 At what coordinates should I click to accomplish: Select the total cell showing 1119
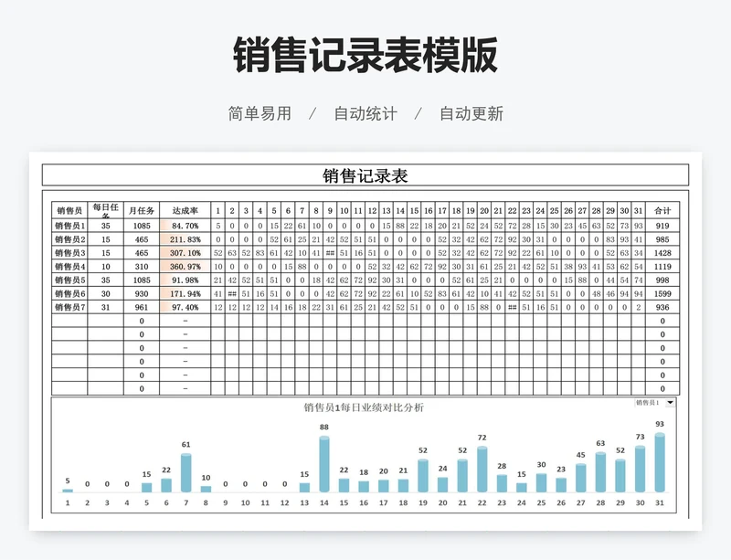662,266
